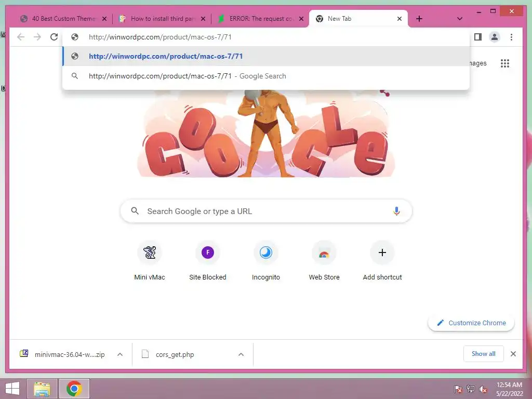The image size is (532, 399).
Task: Open a new tab with the plus button
Action: tap(419, 19)
